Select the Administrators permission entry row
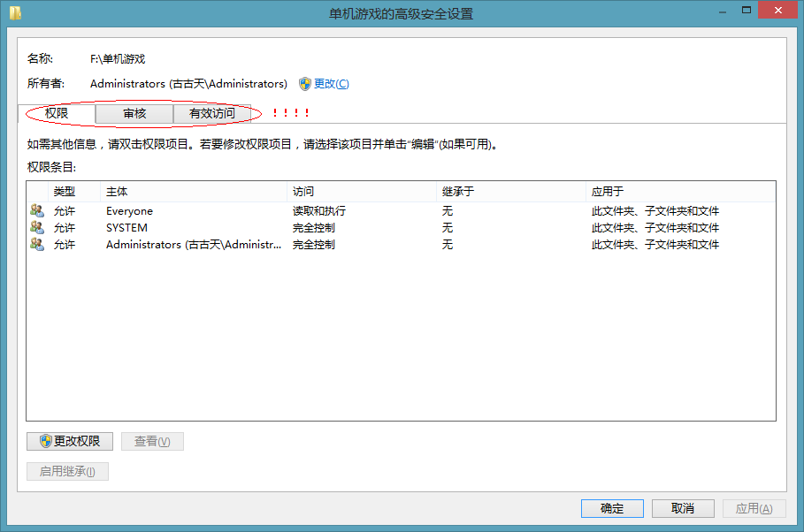 point(401,245)
